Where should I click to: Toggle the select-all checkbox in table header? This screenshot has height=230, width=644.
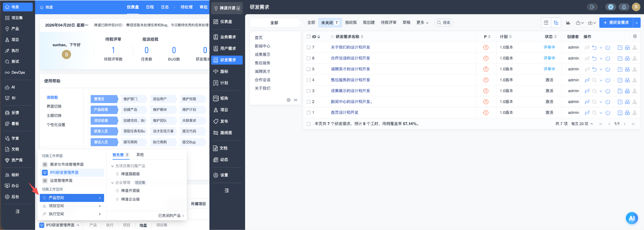(308, 37)
